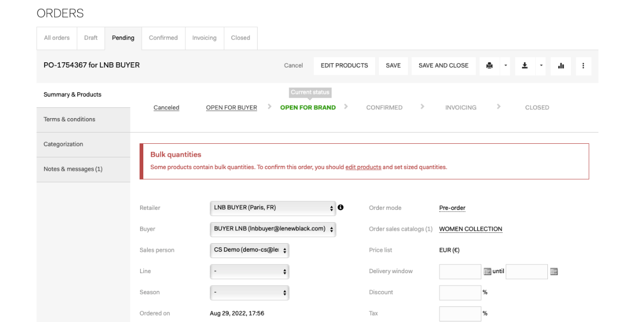Focus the delivery window start date field
This screenshot has height=322, width=644.
tap(460, 272)
